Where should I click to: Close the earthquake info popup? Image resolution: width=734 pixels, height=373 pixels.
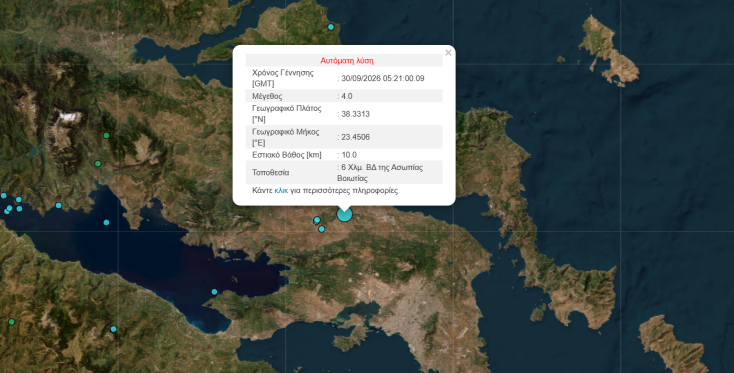click(448, 53)
